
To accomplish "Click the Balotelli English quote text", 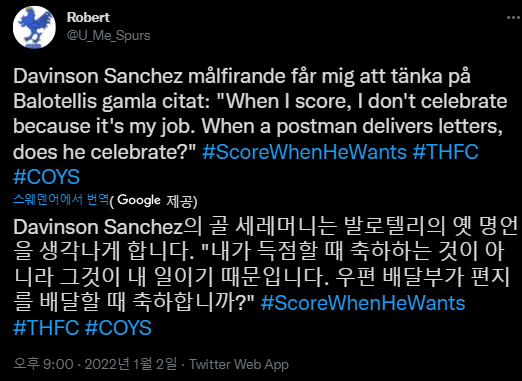I will point(260,126).
